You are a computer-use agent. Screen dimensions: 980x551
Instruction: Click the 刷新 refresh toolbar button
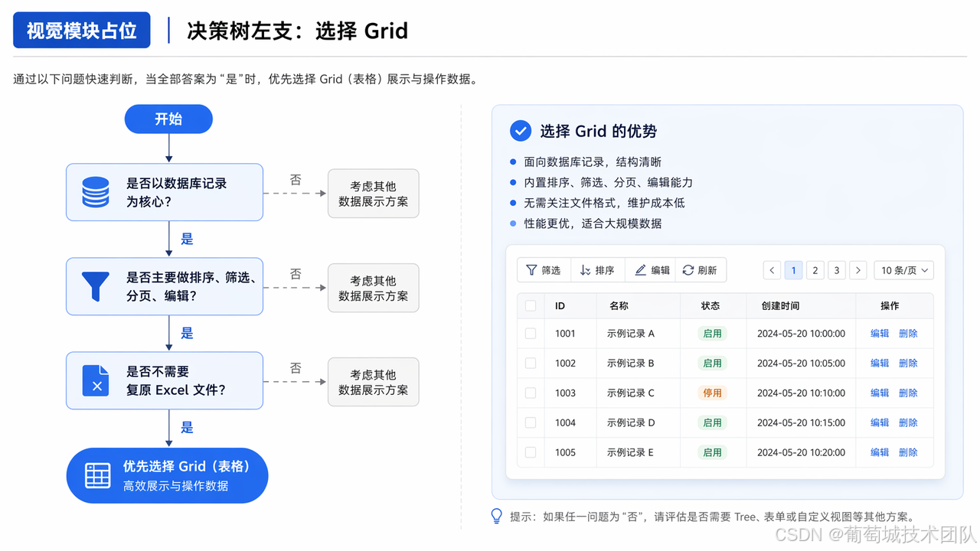pyautogui.click(x=700, y=270)
